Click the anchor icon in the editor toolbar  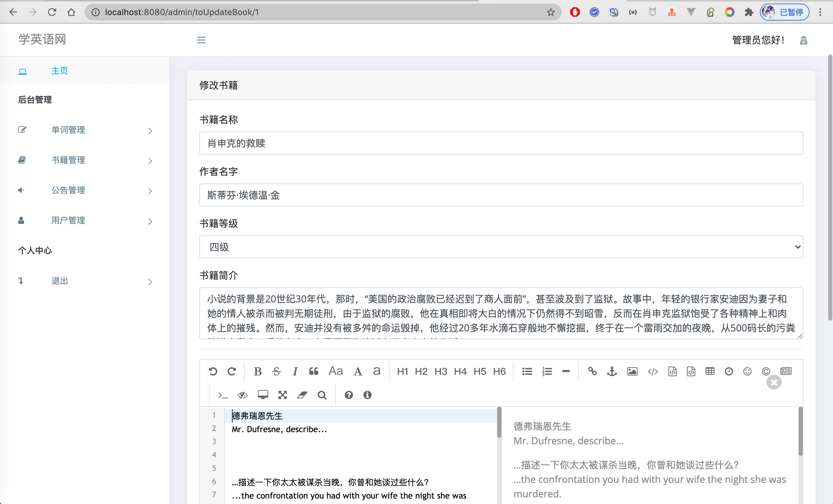pos(612,372)
